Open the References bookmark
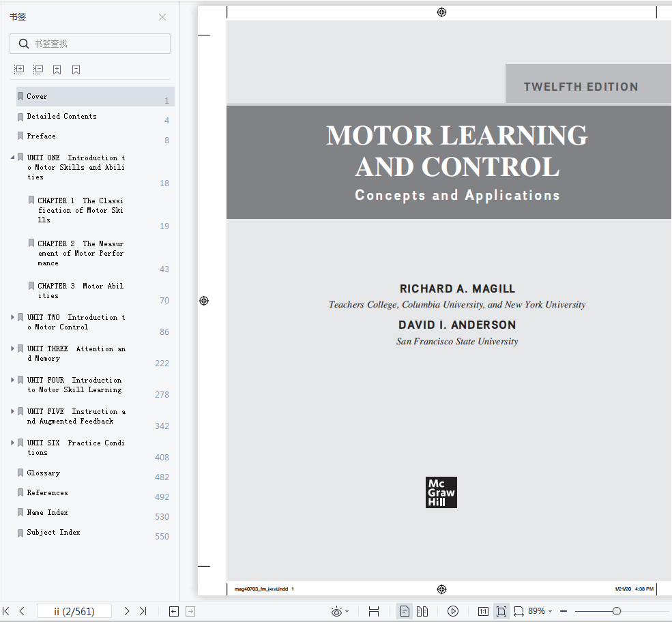 click(47, 492)
